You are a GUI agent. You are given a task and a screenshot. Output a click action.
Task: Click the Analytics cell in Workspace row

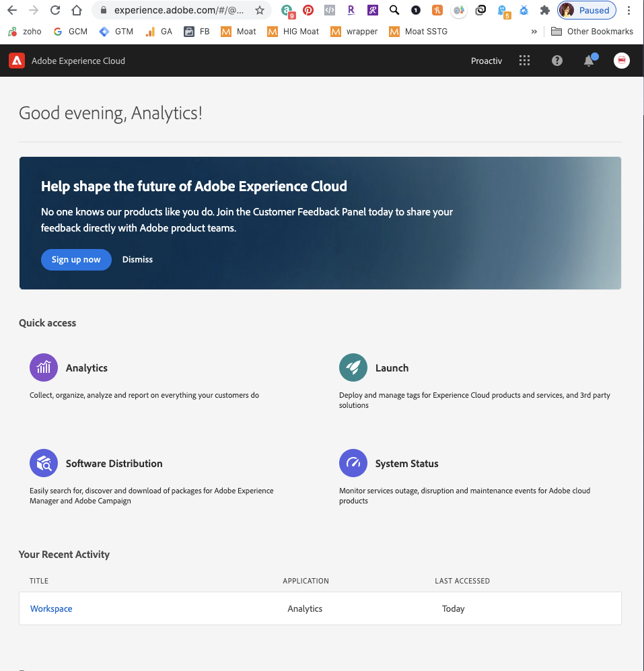coord(305,608)
